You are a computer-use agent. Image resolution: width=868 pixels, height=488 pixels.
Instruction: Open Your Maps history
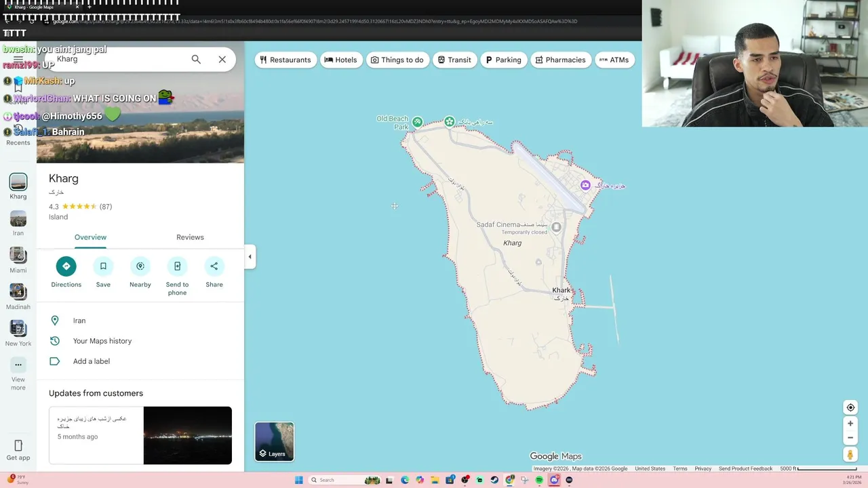pos(140,341)
